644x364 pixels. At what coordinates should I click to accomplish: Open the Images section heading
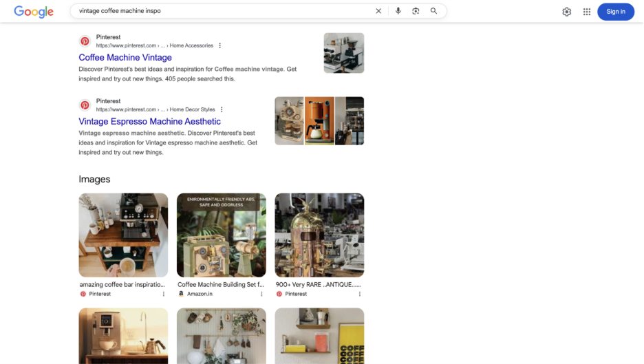tap(94, 179)
